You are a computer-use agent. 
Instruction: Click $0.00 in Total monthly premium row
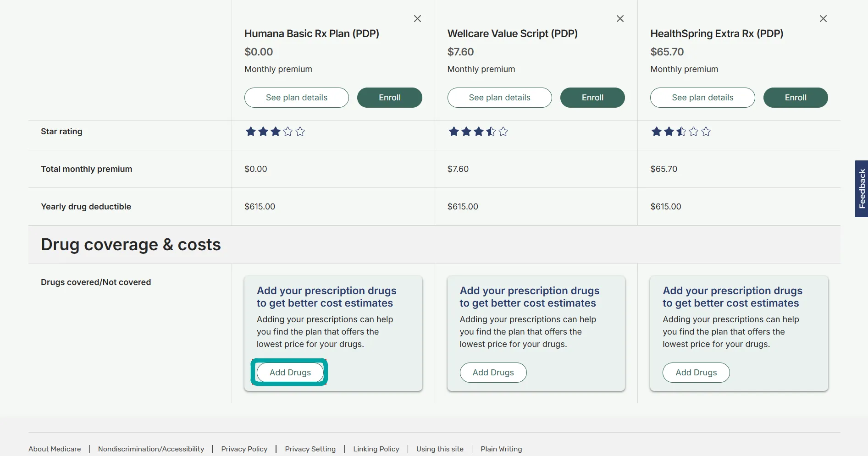255,169
